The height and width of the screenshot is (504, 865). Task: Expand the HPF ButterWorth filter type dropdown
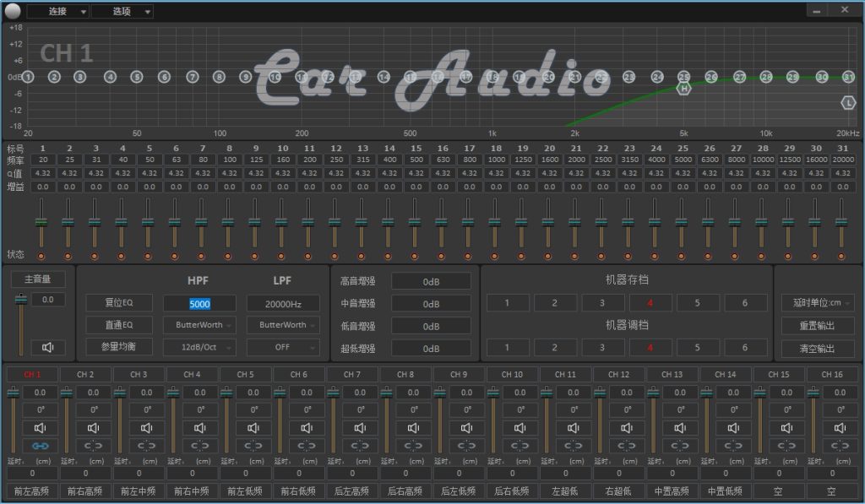point(199,325)
